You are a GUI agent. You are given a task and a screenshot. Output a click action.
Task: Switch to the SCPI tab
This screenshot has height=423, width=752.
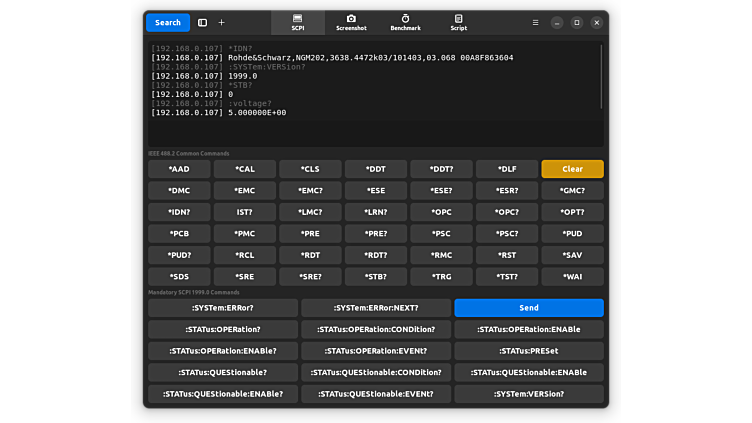point(298,22)
